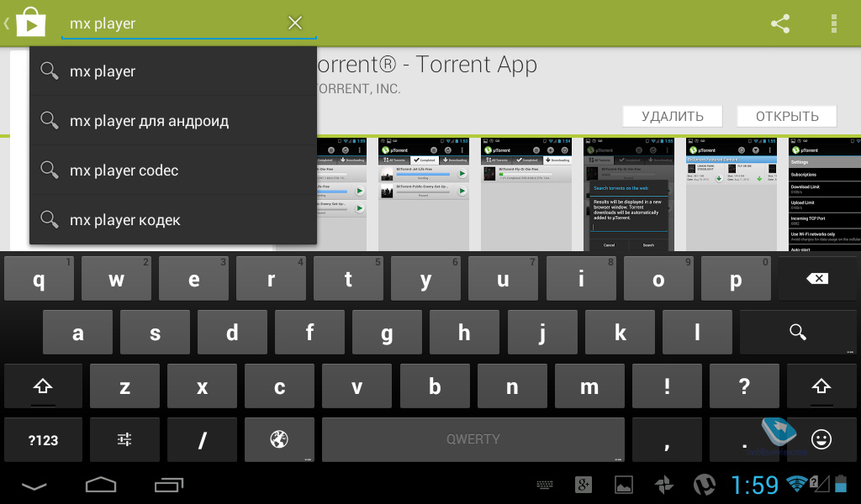The width and height of the screenshot is (861, 504).
Task: Tap the a key
Action: click(x=78, y=332)
